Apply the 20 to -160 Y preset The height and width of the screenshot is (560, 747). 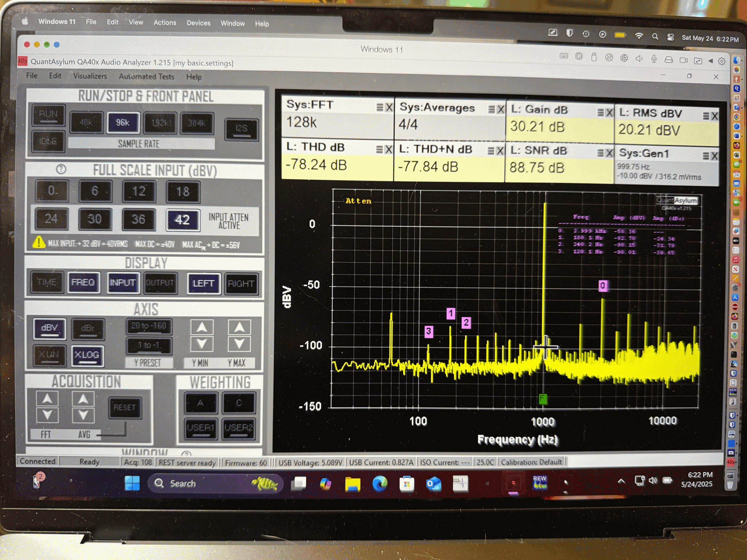(x=149, y=326)
